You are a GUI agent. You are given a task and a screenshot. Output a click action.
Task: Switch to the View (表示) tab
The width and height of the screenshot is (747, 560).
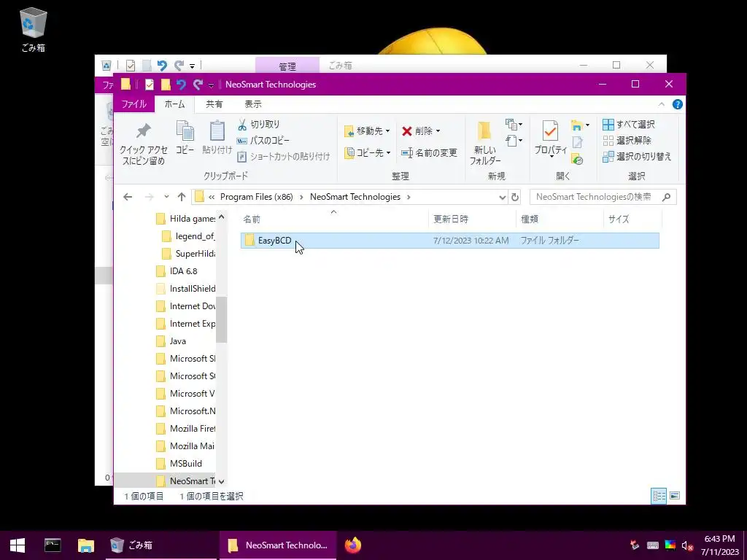[x=253, y=104]
